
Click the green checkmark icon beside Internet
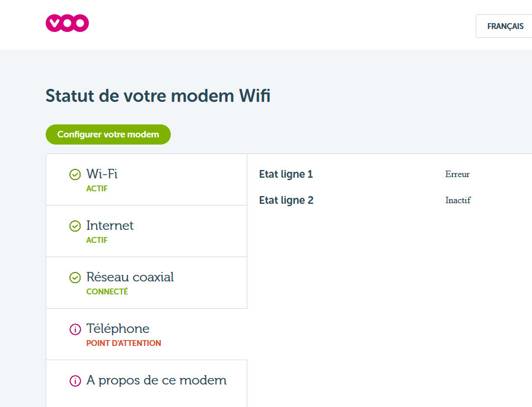[75, 226]
